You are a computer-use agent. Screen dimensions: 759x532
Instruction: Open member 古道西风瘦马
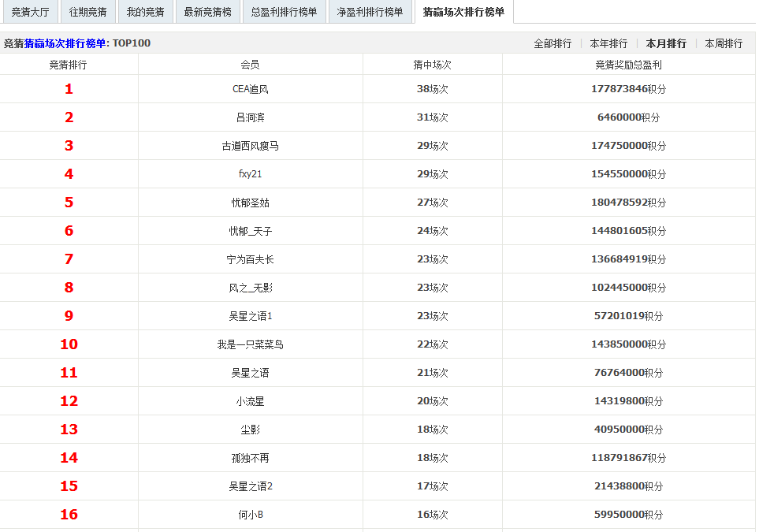[x=250, y=146]
